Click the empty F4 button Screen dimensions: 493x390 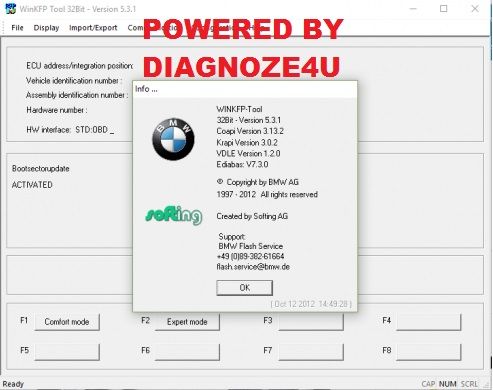pos(429,322)
